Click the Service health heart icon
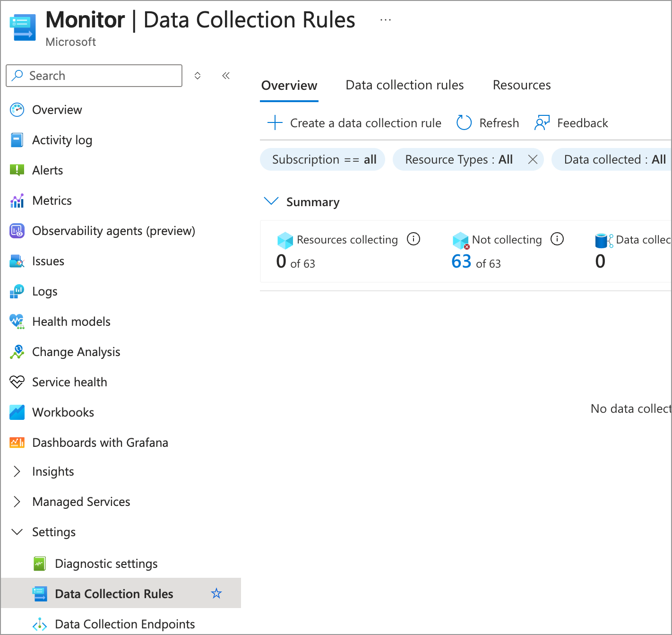 point(17,382)
